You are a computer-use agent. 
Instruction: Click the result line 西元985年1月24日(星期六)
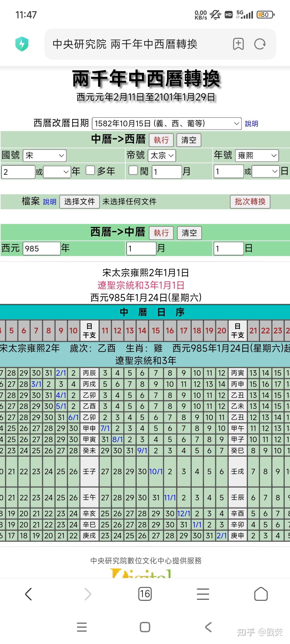click(146, 298)
